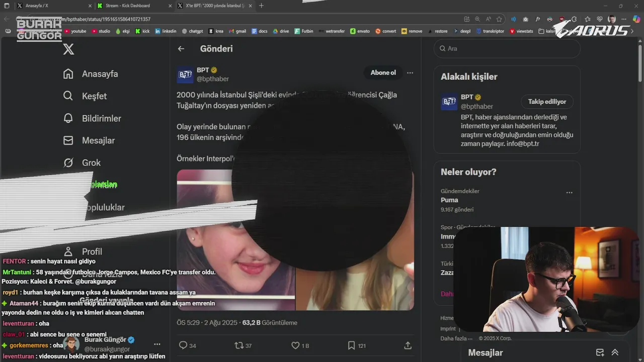Click the zoom magnifier in address bar
The image size is (644, 362).
[477, 19]
